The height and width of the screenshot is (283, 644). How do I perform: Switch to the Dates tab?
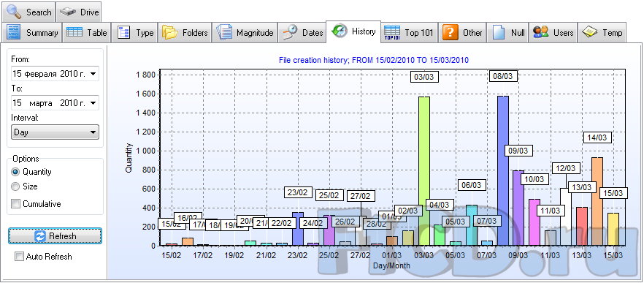point(302,32)
